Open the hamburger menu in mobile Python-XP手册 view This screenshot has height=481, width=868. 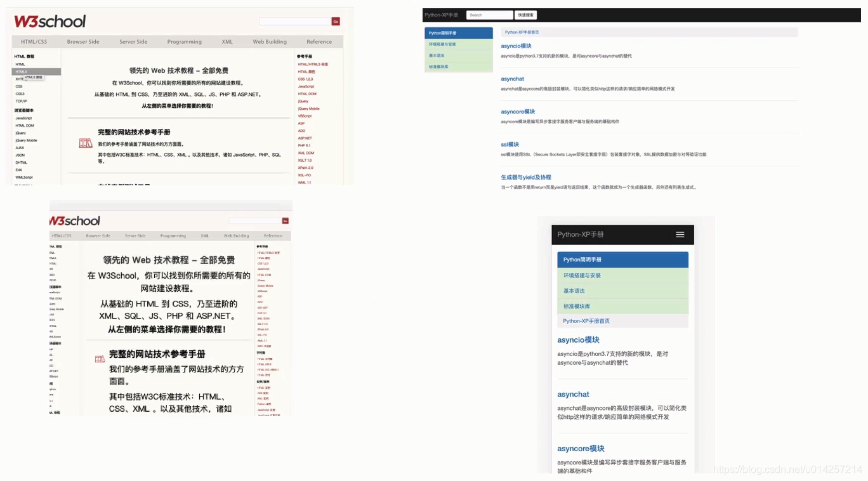(x=680, y=234)
